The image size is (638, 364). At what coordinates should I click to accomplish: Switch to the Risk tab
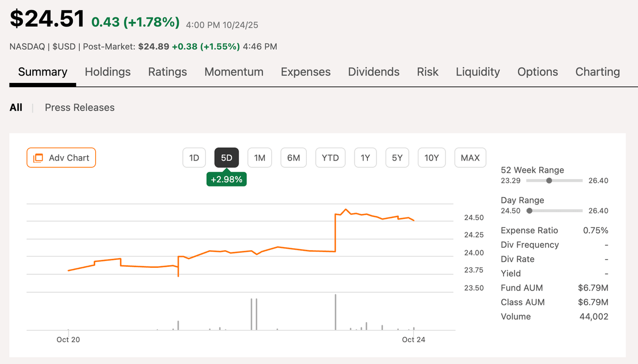(x=427, y=72)
